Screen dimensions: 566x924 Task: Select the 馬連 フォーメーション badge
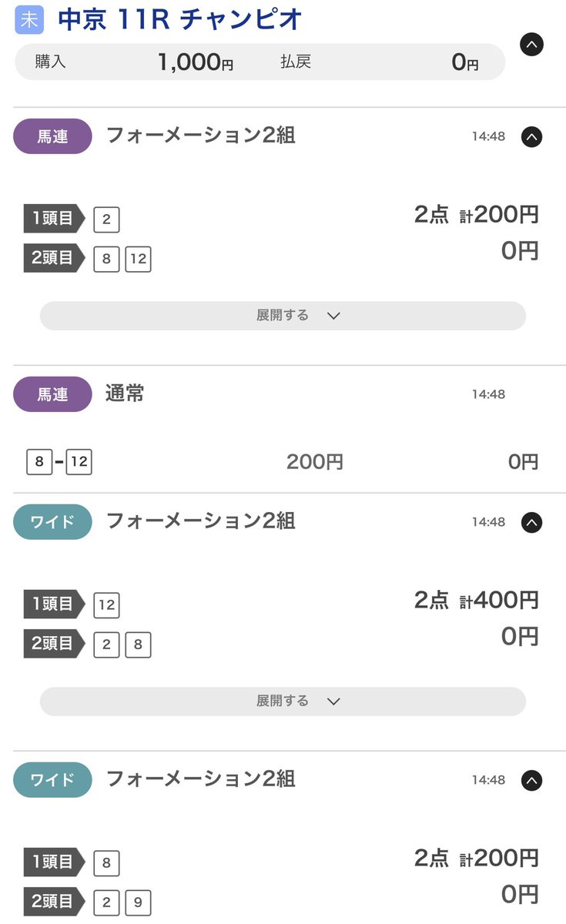[52, 137]
